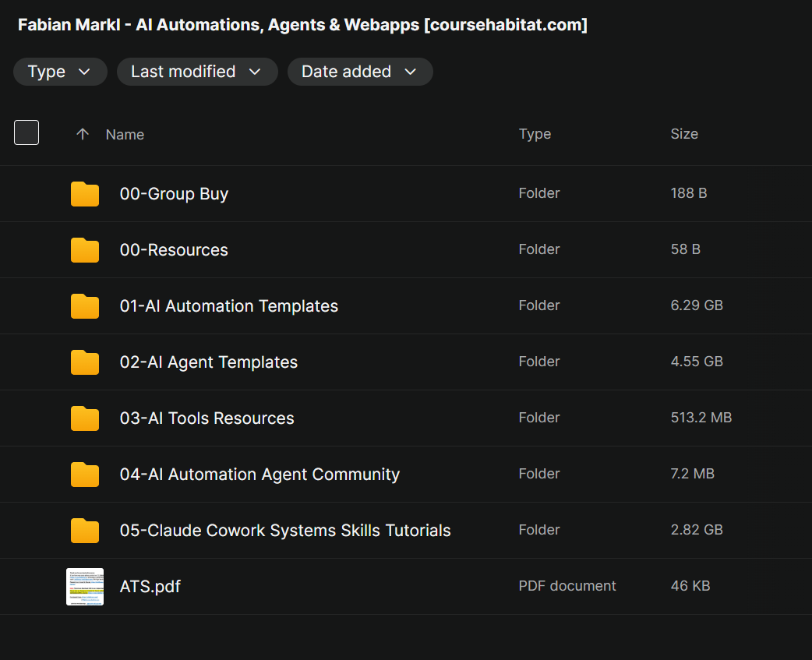
Task: Open the 00-Resources folder icon
Action: pos(85,250)
